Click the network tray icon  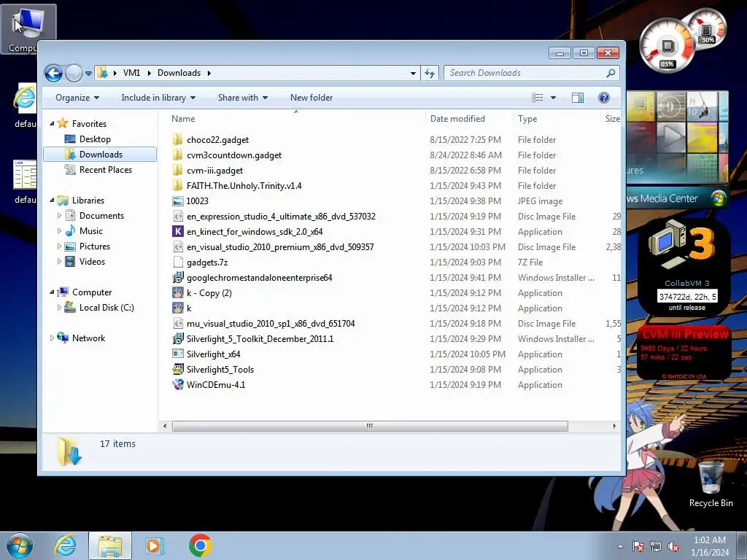click(x=656, y=546)
